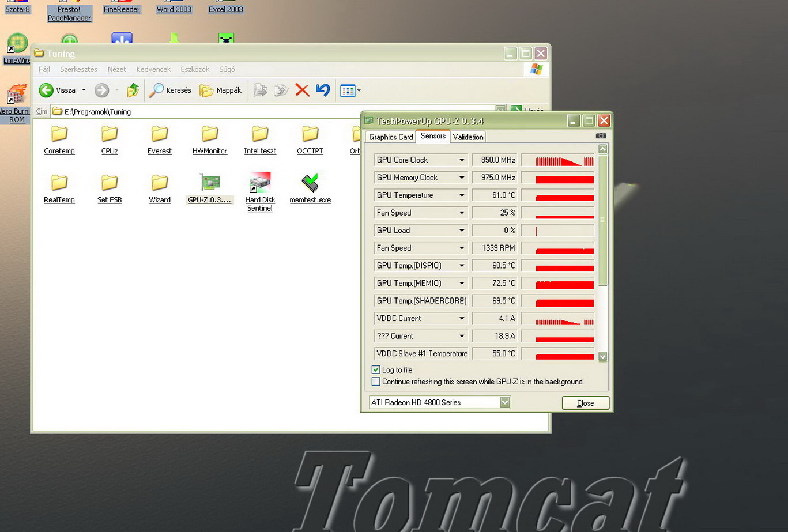Click the Fan Speed 1339 RPM value

click(495, 248)
